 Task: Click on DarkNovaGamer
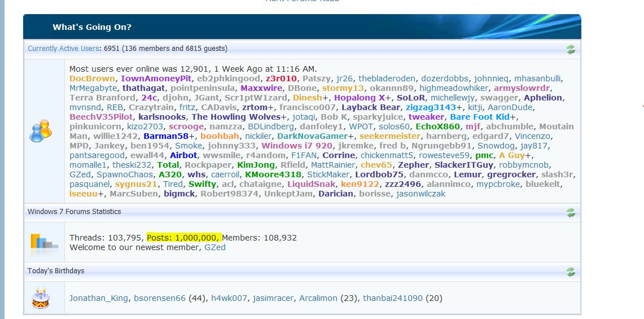coord(312,136)
